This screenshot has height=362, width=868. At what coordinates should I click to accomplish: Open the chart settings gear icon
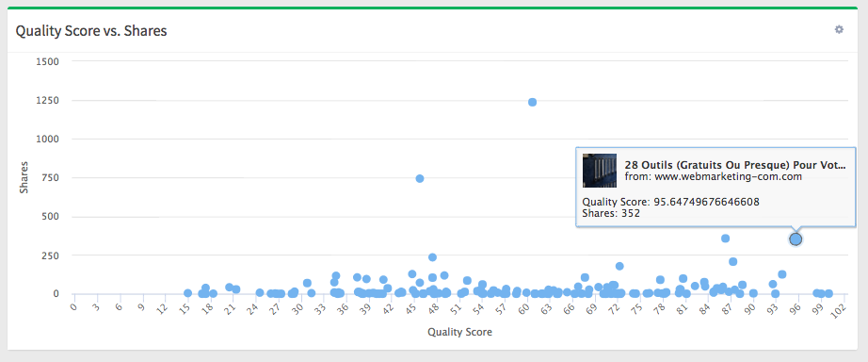click(839, 29)
